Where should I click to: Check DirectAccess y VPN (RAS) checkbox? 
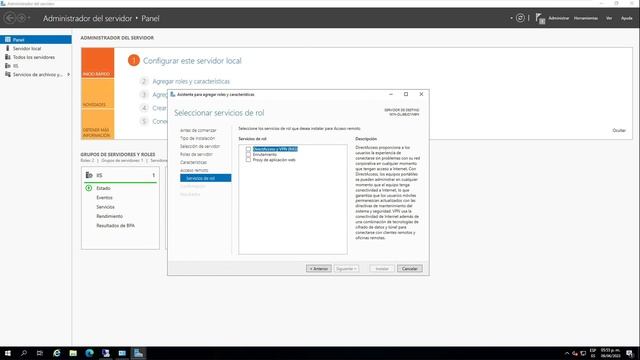(x=248, y=149)
